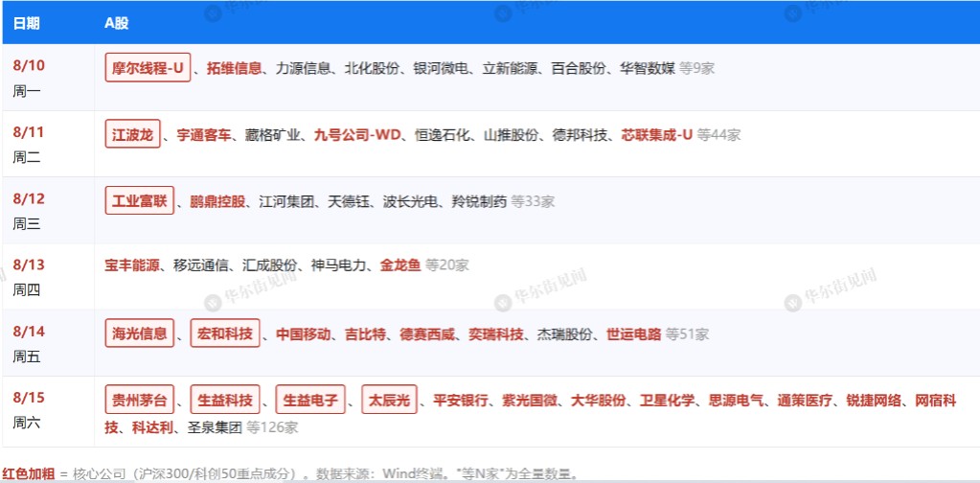Select 九号公司-WD stock name

pos(357,135)
